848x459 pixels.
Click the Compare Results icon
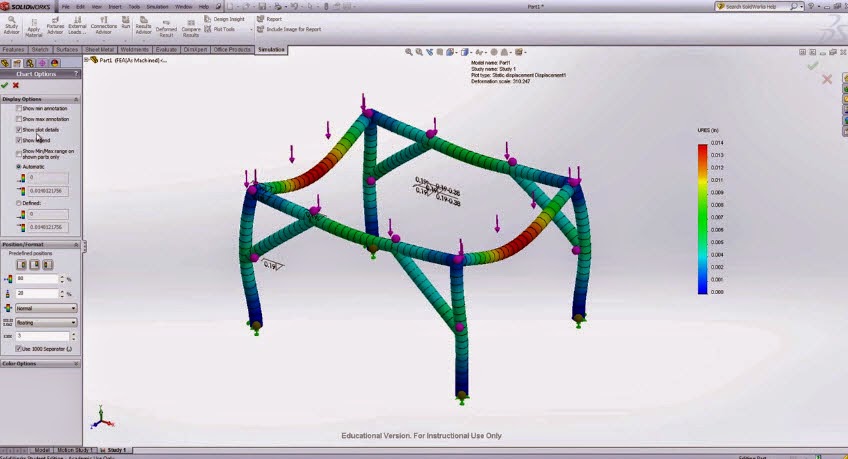click(190, 29)
